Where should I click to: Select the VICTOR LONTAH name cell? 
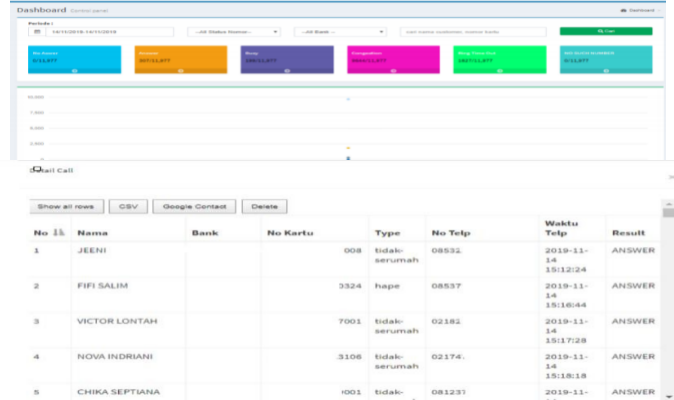117,321
